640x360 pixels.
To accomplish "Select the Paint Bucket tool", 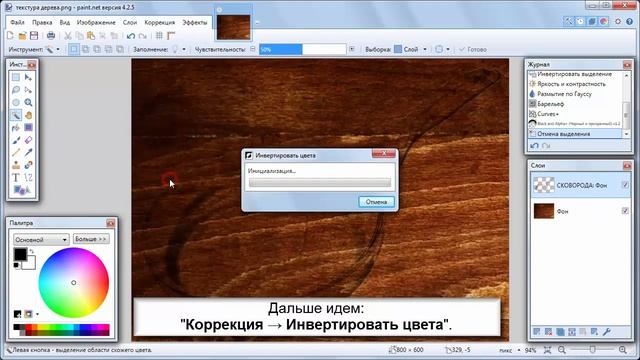I will [16, 128].
